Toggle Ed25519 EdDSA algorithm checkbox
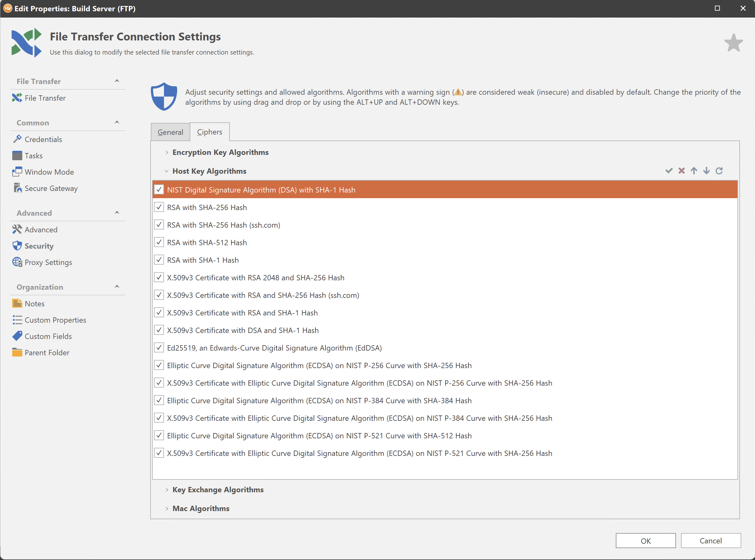The width and height of the screenshot is (755, 560). (159, 347)
